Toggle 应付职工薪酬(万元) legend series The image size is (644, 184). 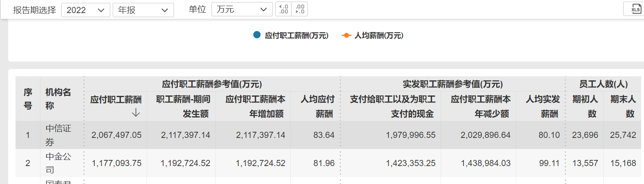pyautogui.click(x=291, y=35)
